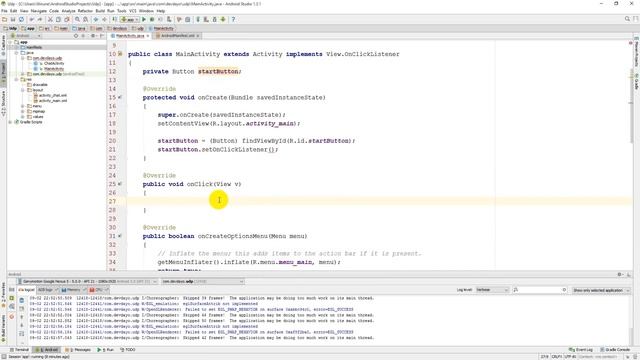Click the navigate Back arrow icon
Screen dimensions: 640x360
(96, 19)
